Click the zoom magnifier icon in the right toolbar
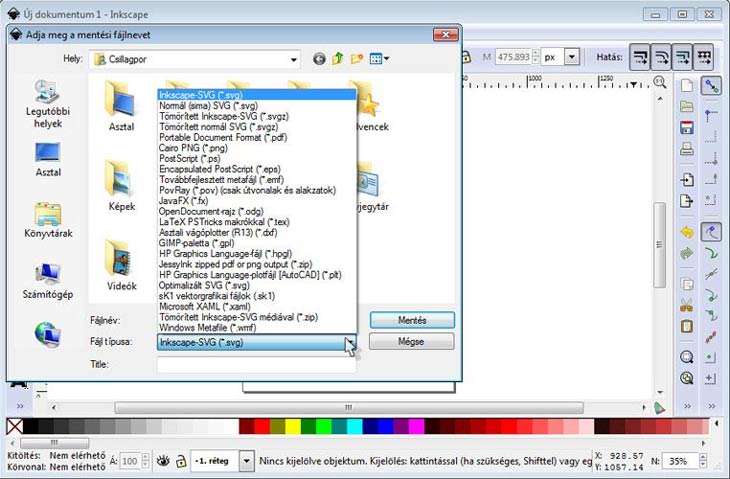730x479 pixels. 687,356
